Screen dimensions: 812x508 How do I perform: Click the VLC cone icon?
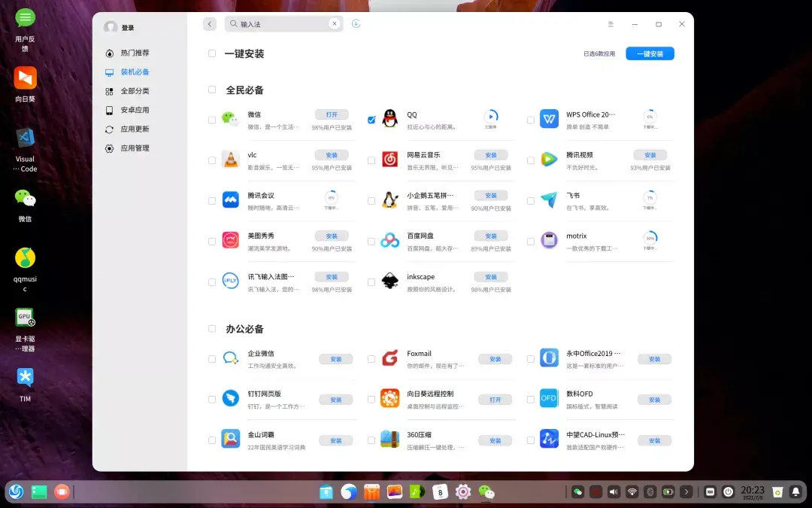coord(230,159)
